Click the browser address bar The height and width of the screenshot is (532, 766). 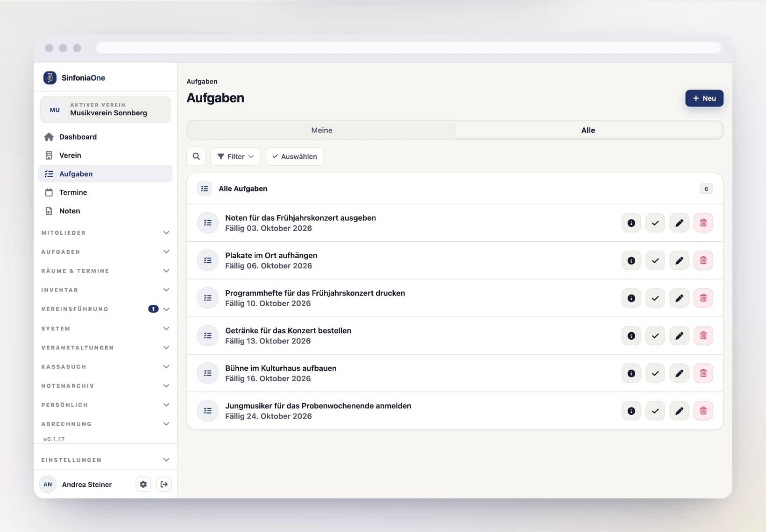coord(408,48)
